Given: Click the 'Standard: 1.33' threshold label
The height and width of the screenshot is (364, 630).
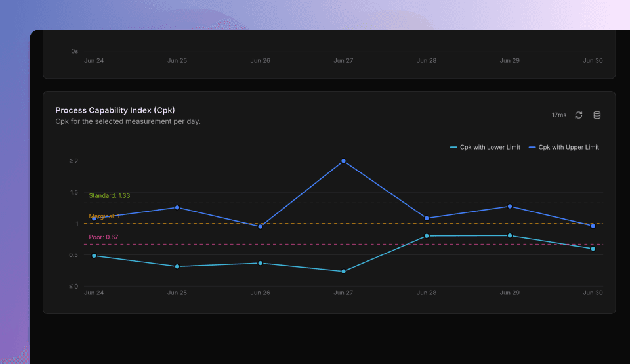Looking at the screenshot, I should pyautogui.click(x=109, y=195).
